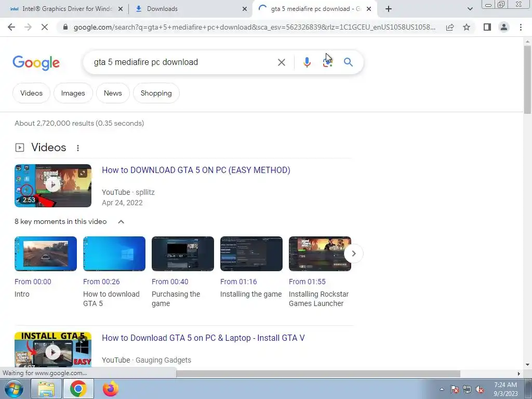
Task: Click the network tray icon
Action: point(467,389)
